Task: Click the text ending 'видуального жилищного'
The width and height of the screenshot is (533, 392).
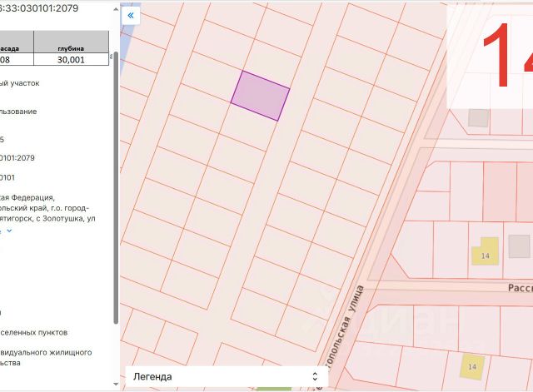Action: point(46,352)
